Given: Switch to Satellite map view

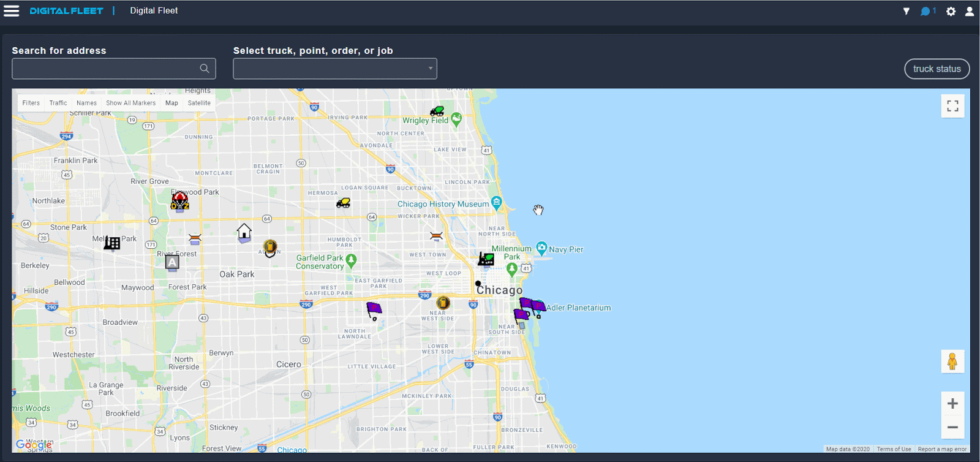Looking at the screenshot, I should click(199, 103).
